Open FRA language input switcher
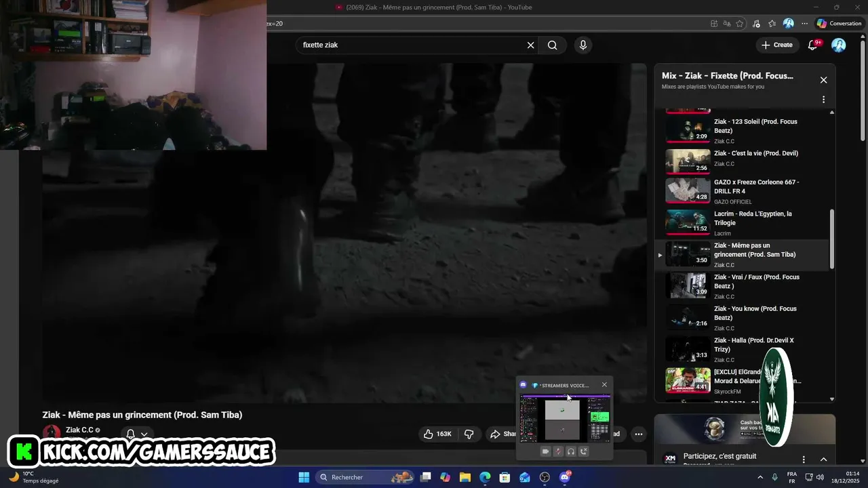The height and width of the screenshot is (488, 868). 792,477
